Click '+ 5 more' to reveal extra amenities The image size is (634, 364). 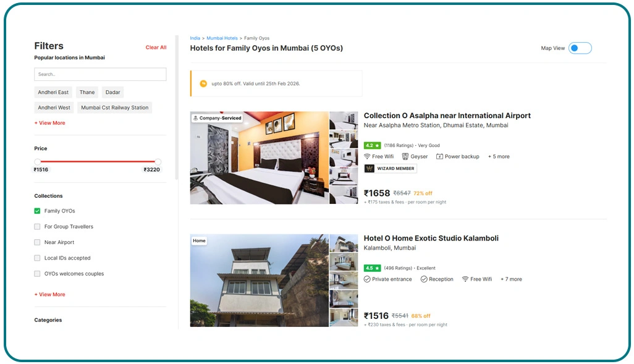coord(498,156)
